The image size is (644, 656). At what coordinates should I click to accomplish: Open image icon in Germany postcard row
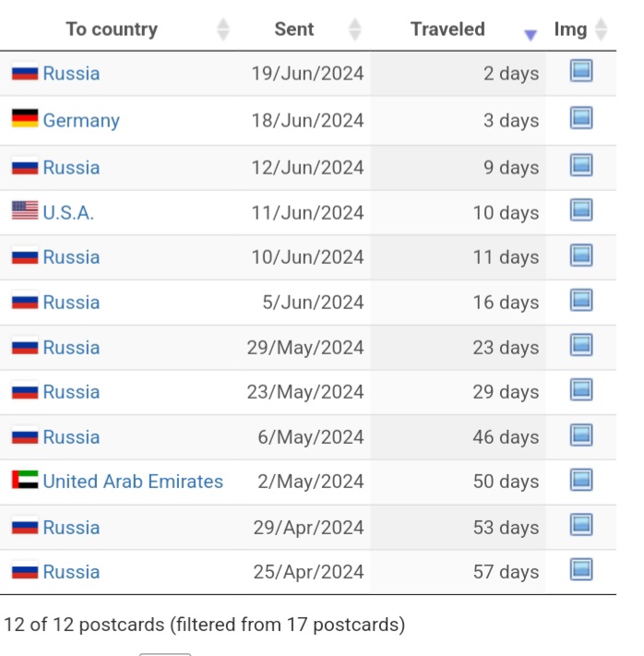click(x=580, y=118)
